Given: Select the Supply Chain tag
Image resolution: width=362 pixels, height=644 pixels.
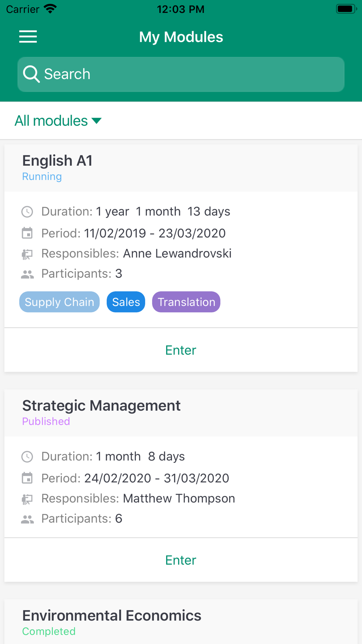Looking at the screenshot, I should click(x=59, y=302).
